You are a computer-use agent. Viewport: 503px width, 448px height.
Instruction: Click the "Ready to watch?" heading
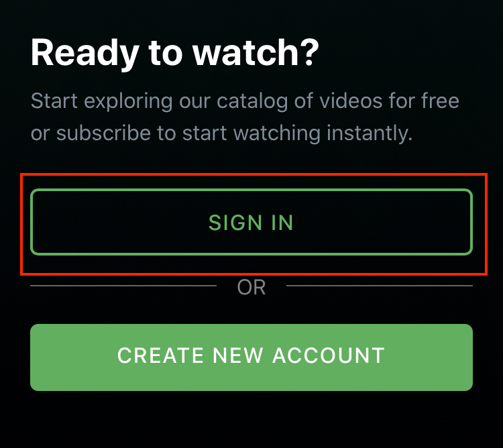click(x=175, y=53)
